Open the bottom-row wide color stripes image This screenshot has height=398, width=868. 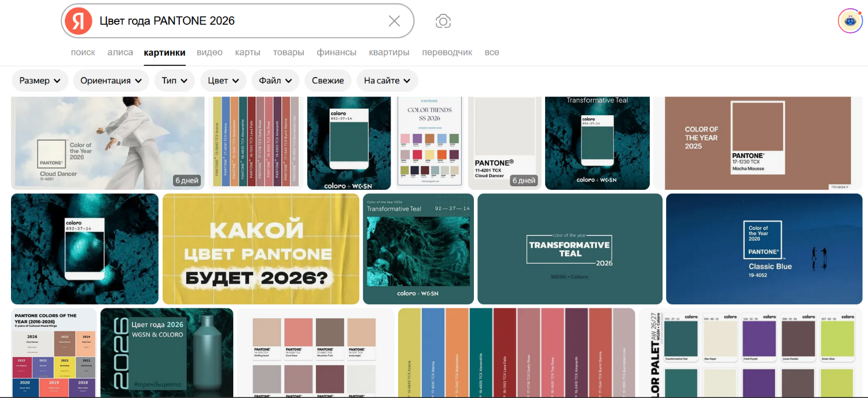(x=517, y=352)
